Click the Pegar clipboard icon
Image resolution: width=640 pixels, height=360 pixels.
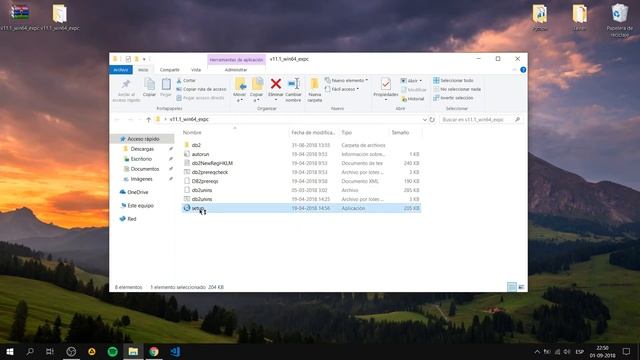(166, 84)
